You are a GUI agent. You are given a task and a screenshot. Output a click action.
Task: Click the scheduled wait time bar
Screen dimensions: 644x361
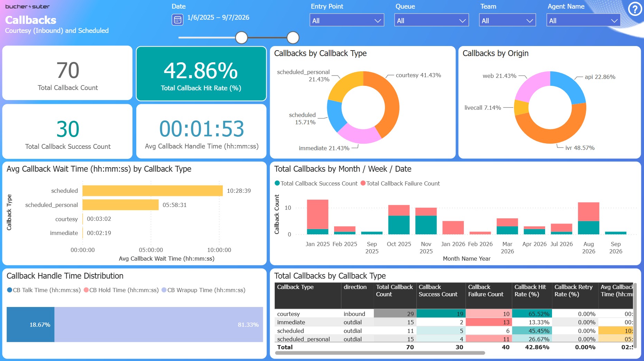[x=153, y=191]
